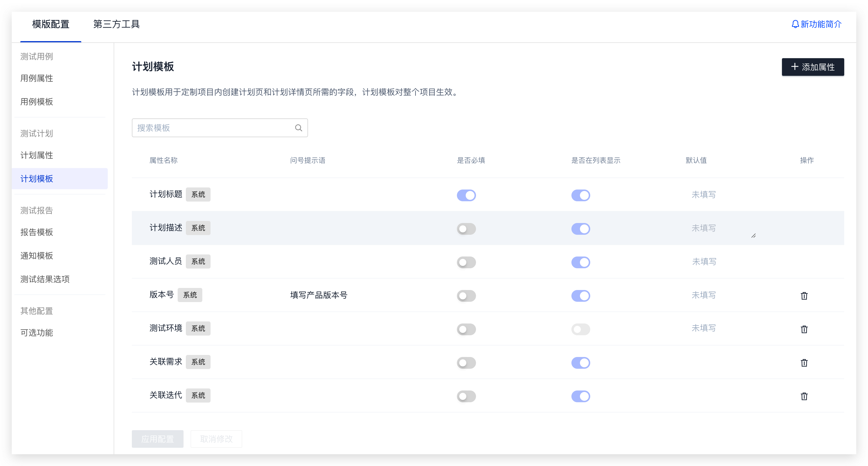Click the 添加属性 button
The height and width of the screenshot is (466, 868).
(813, 67)
